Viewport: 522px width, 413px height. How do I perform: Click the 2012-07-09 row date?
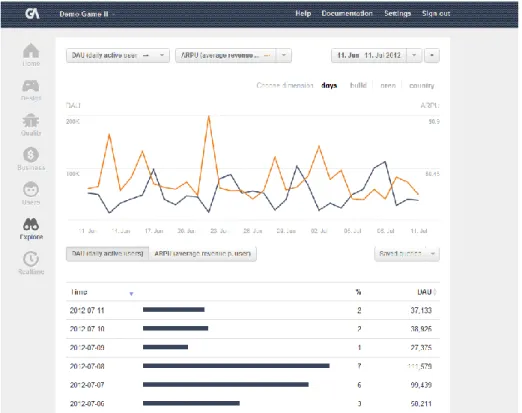87,348
